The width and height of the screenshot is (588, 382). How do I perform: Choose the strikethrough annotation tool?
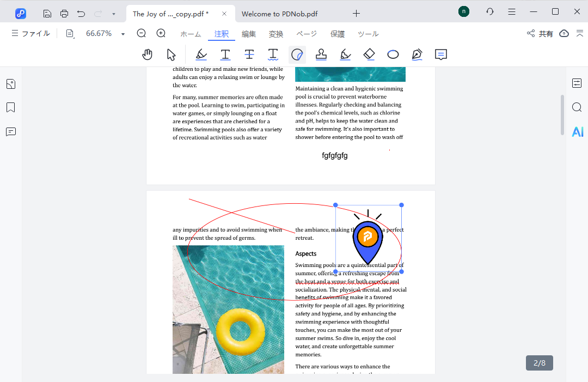point(249,54)
